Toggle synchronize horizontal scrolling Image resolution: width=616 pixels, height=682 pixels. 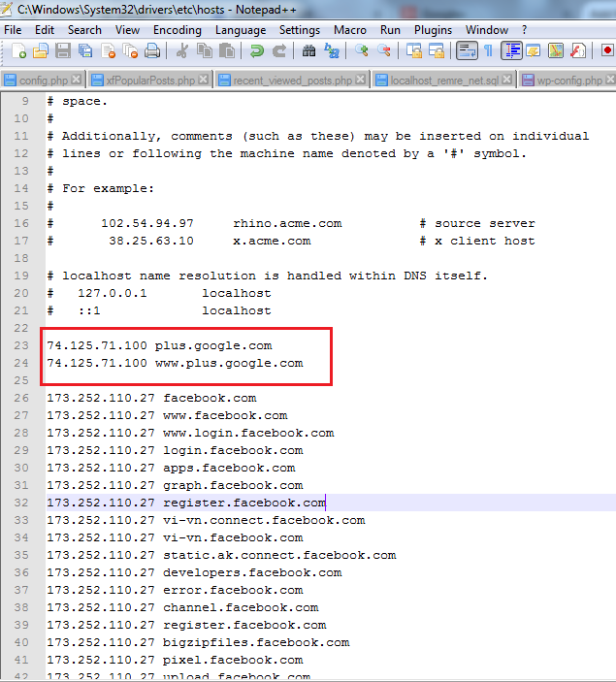tap(436, 50)
